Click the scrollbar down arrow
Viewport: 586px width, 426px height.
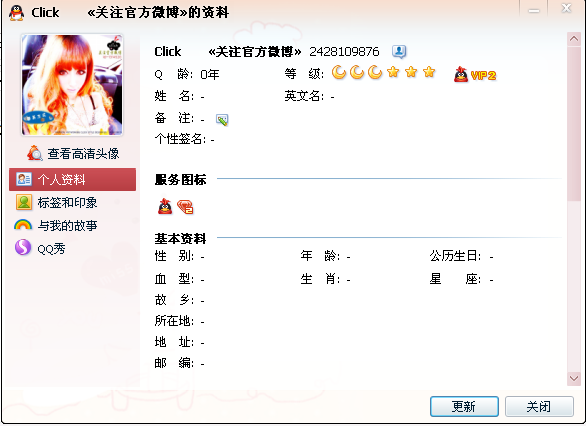click(x=574, y=378)
